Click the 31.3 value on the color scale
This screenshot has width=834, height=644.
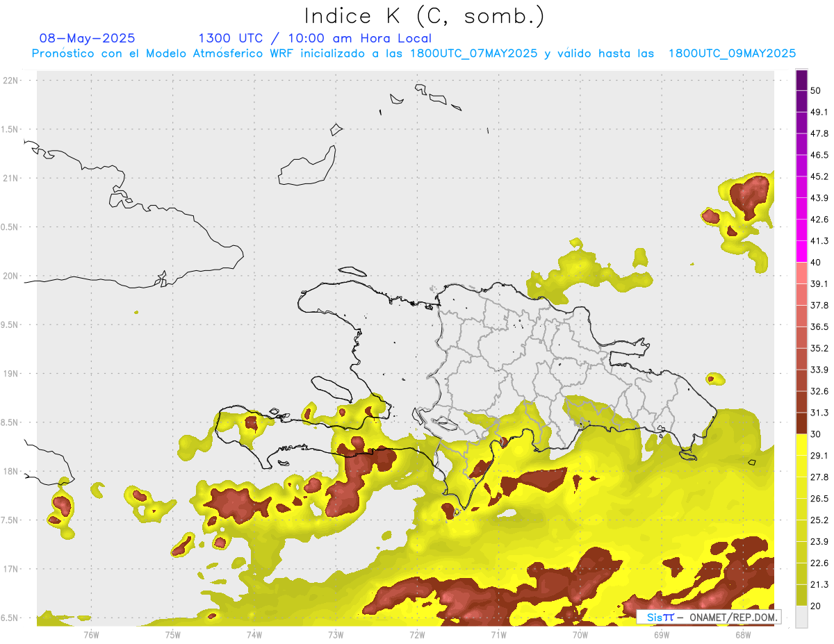[819, 413]
